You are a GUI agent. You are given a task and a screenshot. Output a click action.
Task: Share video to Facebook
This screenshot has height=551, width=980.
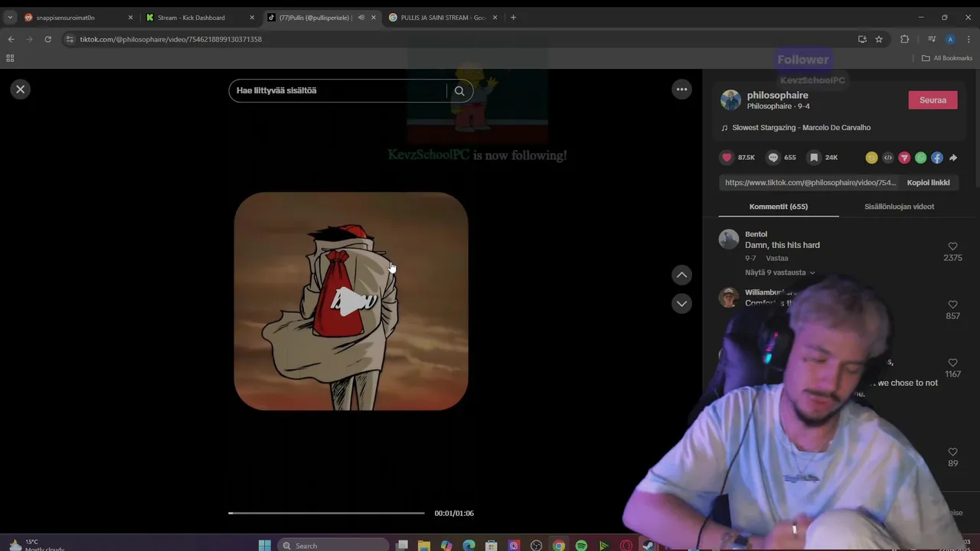[937, 158]
